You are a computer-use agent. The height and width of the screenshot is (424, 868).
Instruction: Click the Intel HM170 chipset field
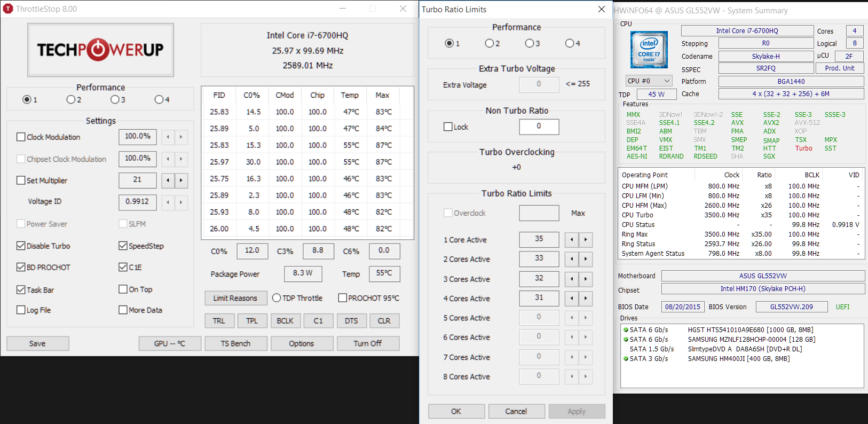click(763, 289)
